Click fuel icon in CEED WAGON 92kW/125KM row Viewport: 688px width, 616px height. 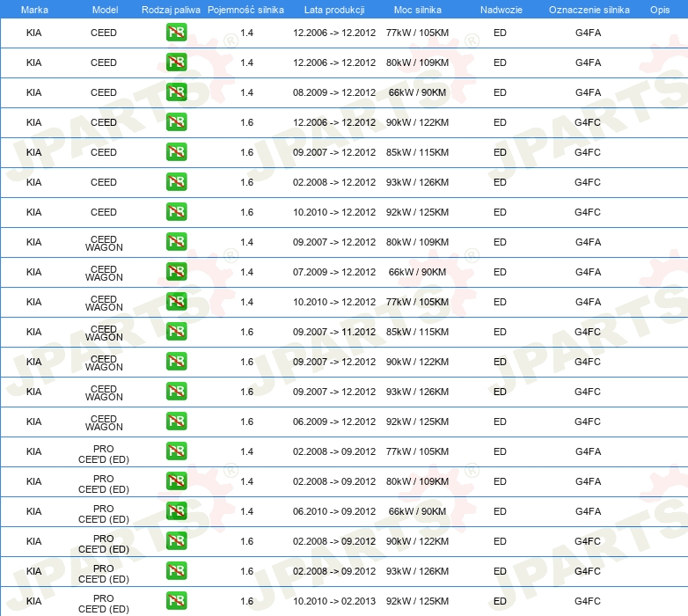176,422
